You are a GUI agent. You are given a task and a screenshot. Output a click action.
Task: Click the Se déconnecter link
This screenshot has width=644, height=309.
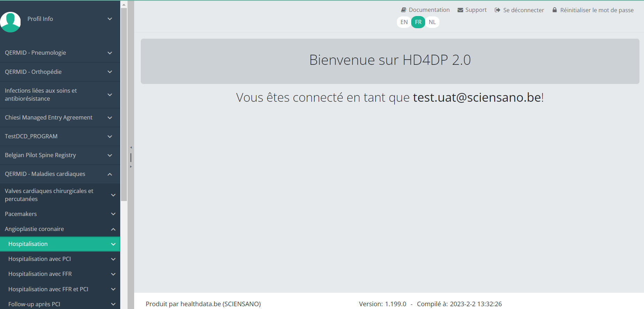tap(523, 10)
